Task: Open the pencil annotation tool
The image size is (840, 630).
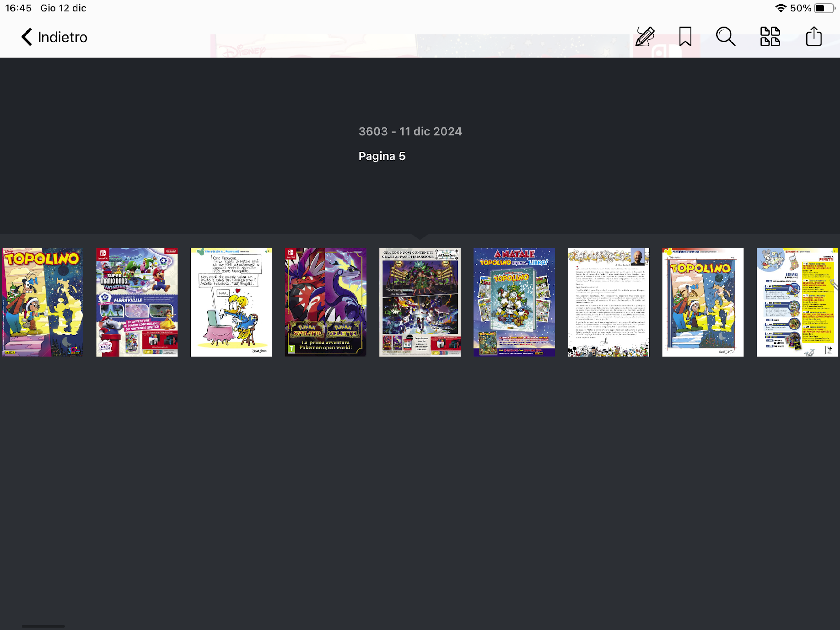Action: click(x=645, y=37)
